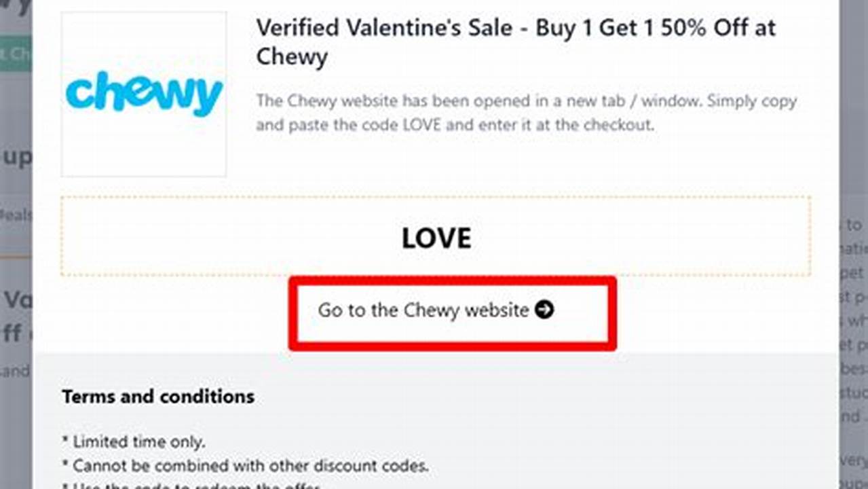
Task: Click the word "Chewy" in the modal title
Action: click(x=292, y=58)
